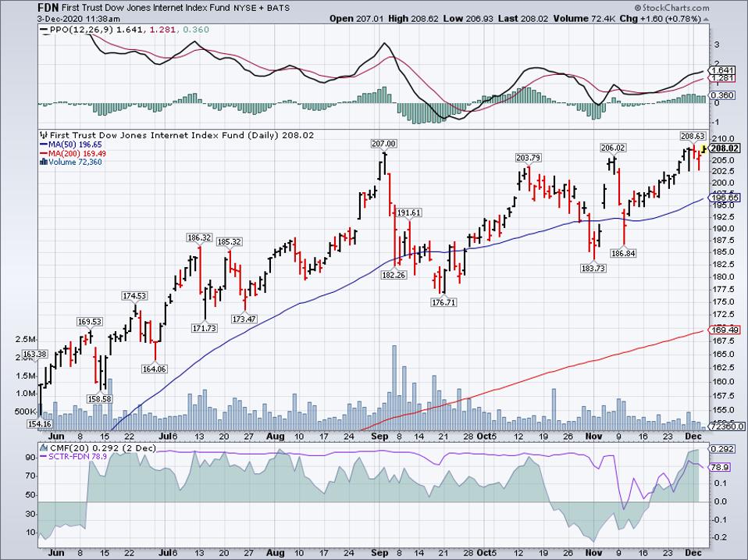
Task: Click the MA(50) 196.65 legend entry
Action: point(70,144)
